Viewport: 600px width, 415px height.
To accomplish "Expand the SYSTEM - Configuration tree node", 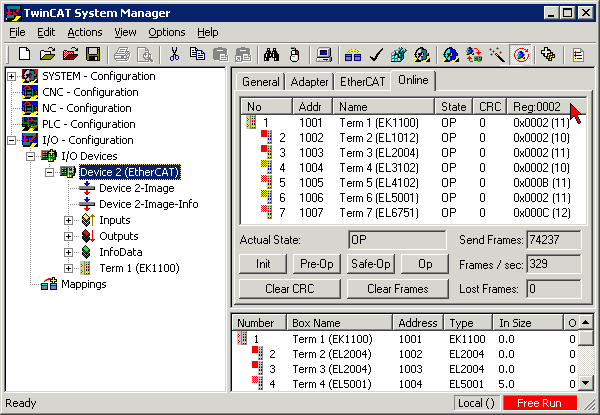I will click(12, 76).
